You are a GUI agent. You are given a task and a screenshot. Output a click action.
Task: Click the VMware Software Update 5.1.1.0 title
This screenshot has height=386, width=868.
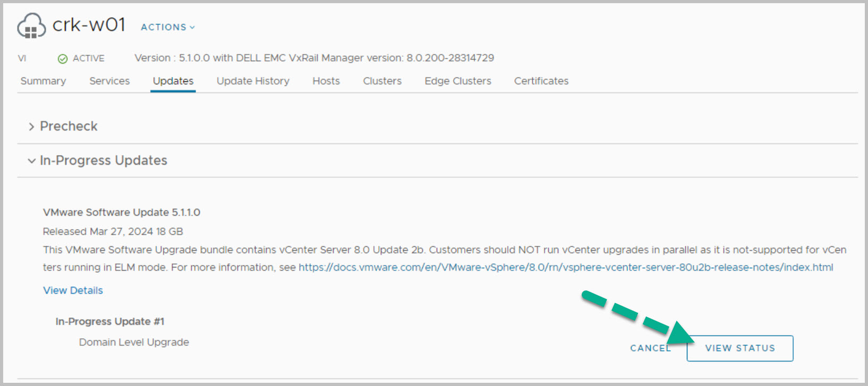click(x=122, y=212)
